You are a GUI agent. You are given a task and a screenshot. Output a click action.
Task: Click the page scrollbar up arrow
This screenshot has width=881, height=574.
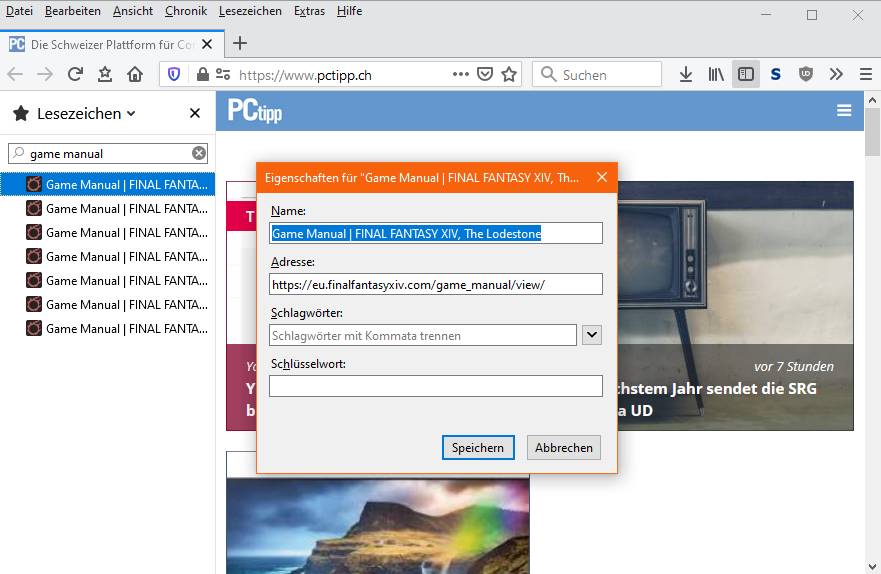(x=872, y=100)
